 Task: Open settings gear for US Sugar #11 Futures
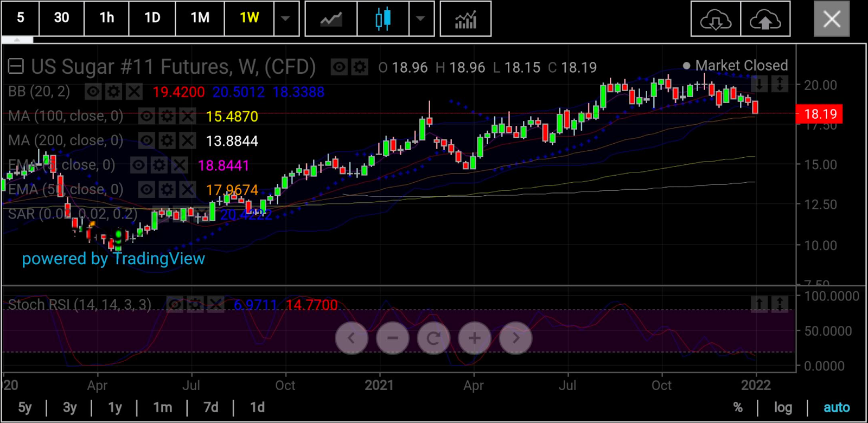click(x=359, y=67)
